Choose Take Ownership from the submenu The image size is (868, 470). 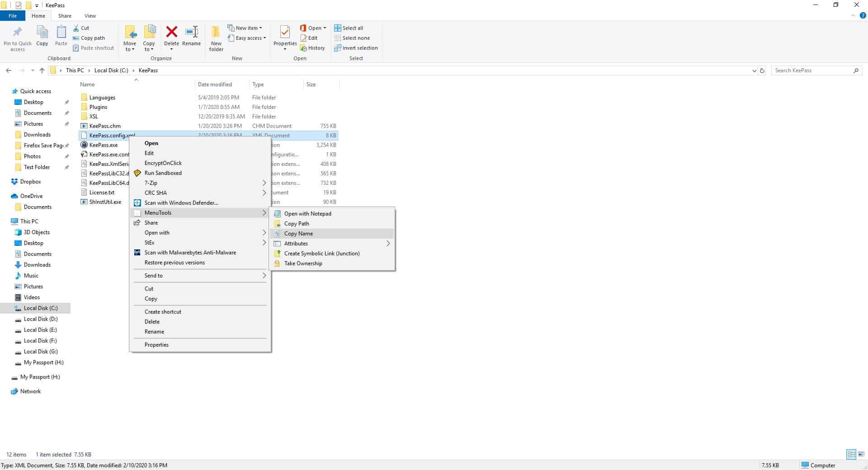(303, 263)
